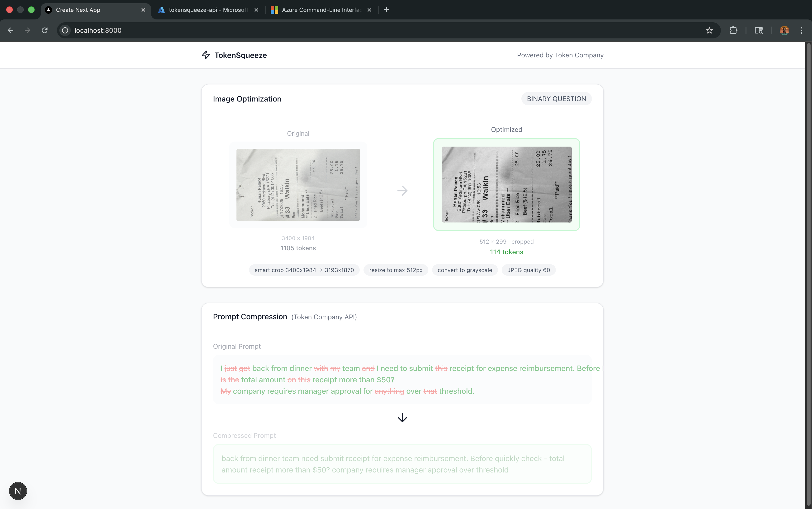Click the browser reload icon
The height and width of the screenshot is (509, 812).
point(44,30)
